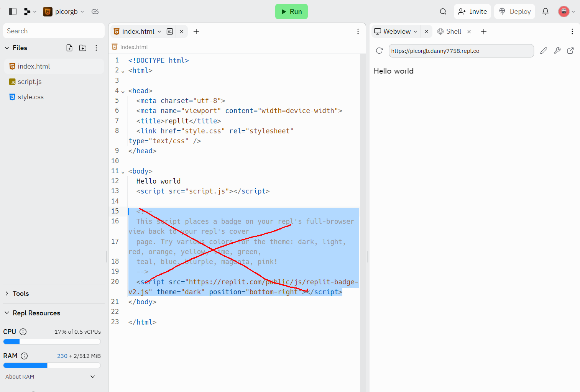This screenshot has height=392, width=580.
Task: Click '<!DOCTYPE html>' on line 1
Action: pyautogui.click(x=159, y=61)
